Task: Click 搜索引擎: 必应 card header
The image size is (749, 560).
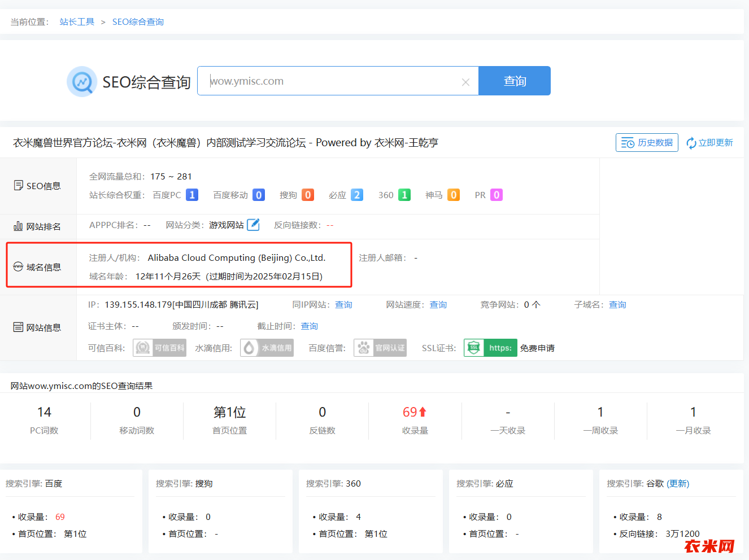Action: click(x=485, y=484)
